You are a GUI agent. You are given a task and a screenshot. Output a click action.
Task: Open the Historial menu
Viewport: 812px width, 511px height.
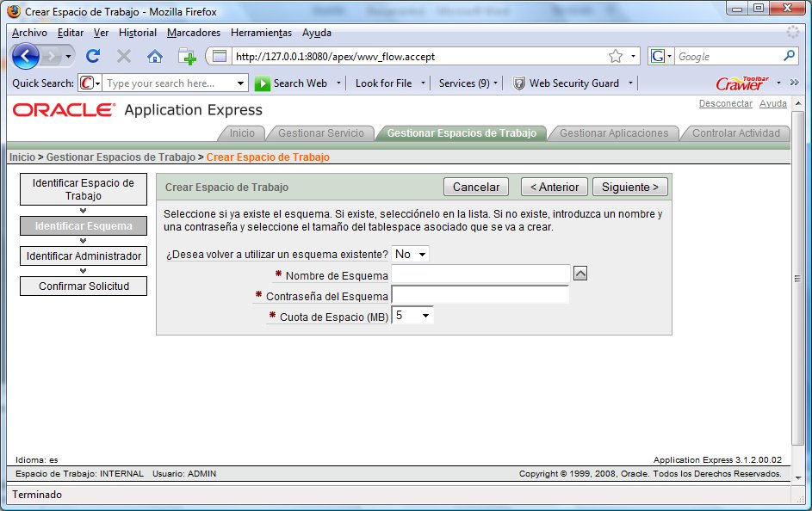137,33
